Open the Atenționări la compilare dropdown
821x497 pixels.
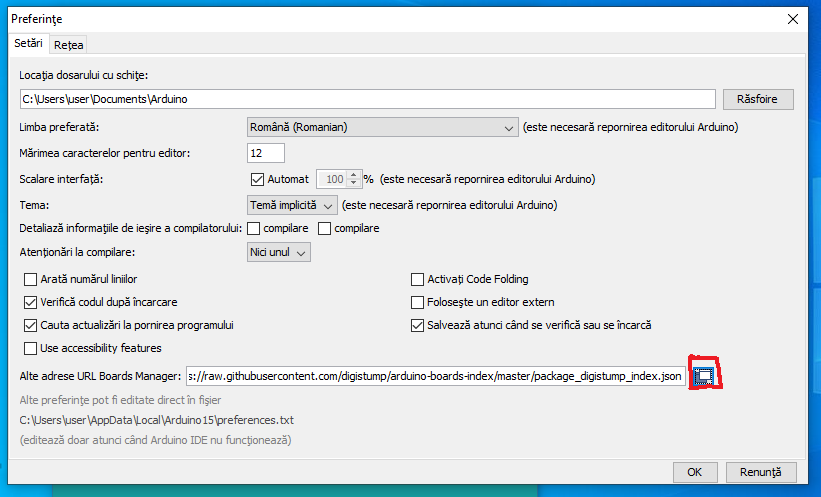[279, 252]
